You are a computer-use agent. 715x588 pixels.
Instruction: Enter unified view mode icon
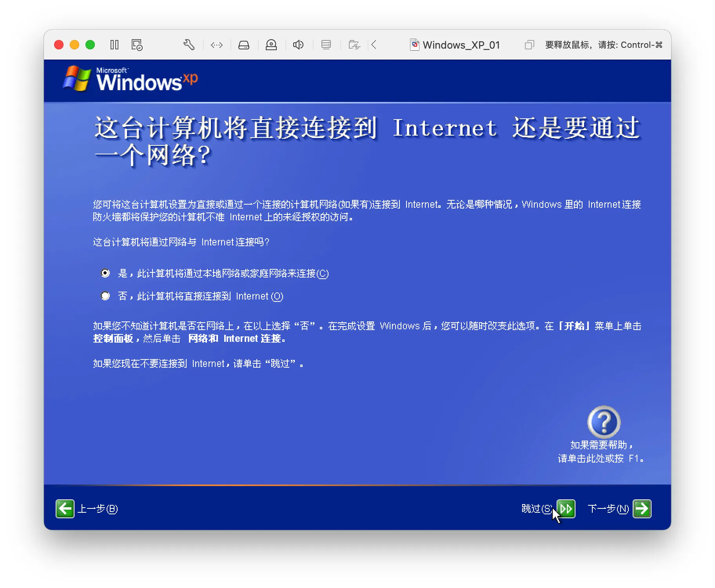pyautogui.click(x=529, y=45)
